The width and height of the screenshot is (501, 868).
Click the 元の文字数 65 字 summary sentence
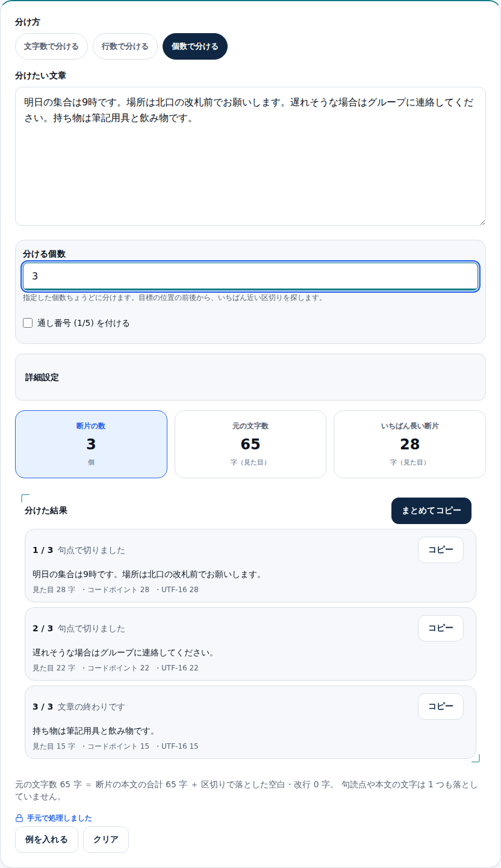tap(247, 790)
